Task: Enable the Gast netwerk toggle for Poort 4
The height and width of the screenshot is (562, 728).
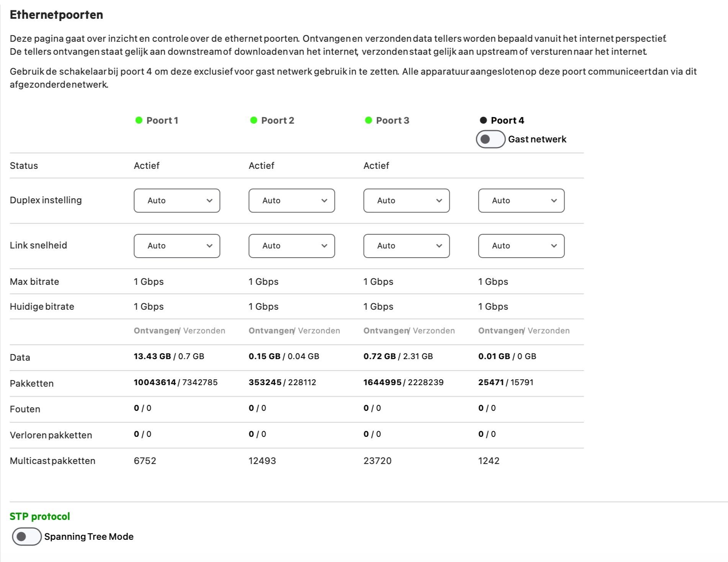Action: coord(490,139)
